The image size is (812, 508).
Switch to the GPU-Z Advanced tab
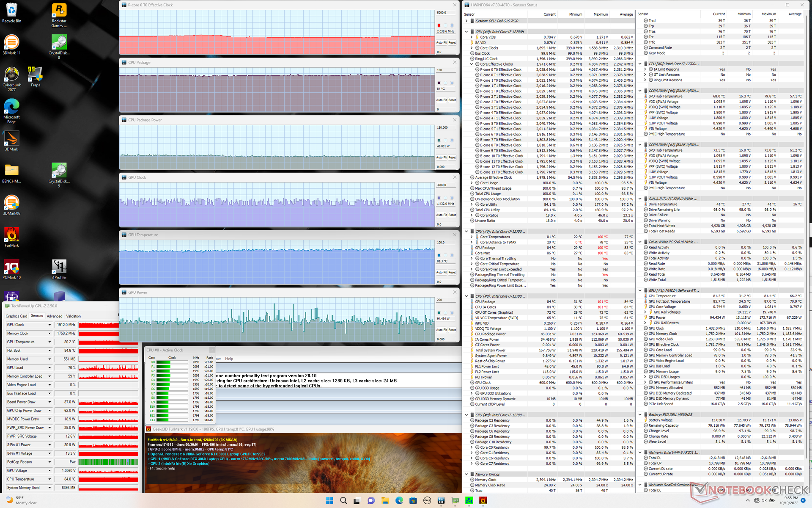coord(55,316)
